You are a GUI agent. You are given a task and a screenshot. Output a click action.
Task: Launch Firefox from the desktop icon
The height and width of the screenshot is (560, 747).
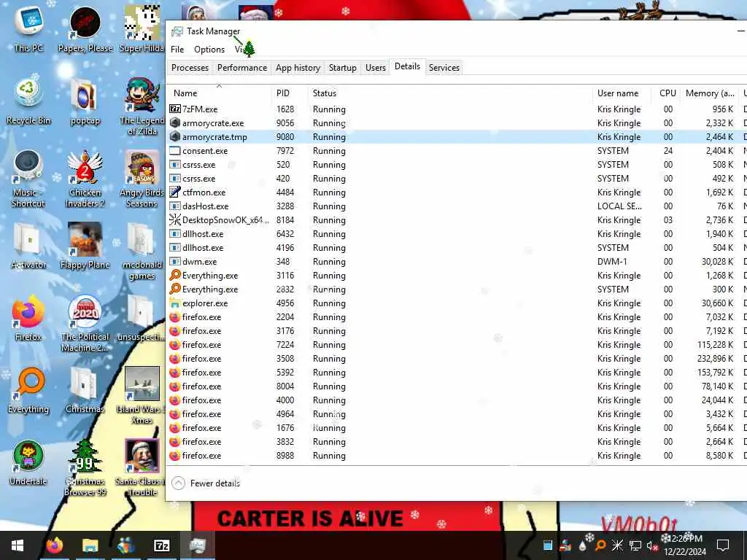(28, 317)
